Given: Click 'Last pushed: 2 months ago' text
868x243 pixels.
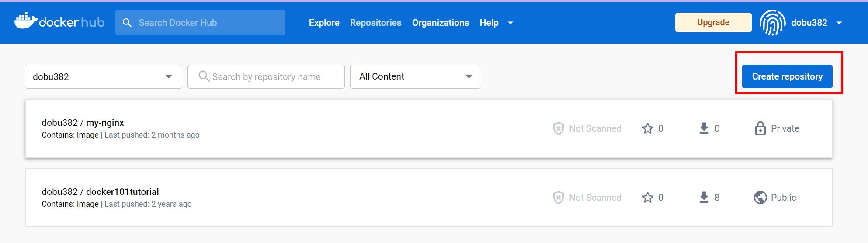Looking at the screenshot, I should pos(152,135).
